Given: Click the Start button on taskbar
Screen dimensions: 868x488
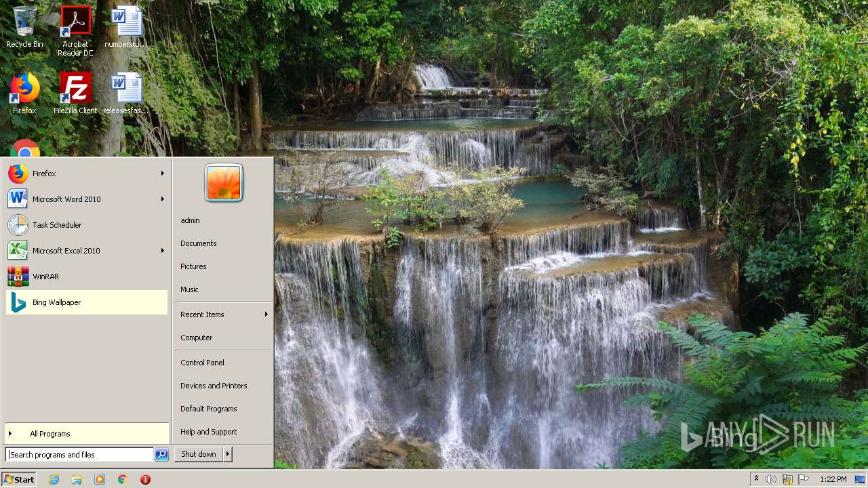Looking at the screenshot, I should pos(19,479).
